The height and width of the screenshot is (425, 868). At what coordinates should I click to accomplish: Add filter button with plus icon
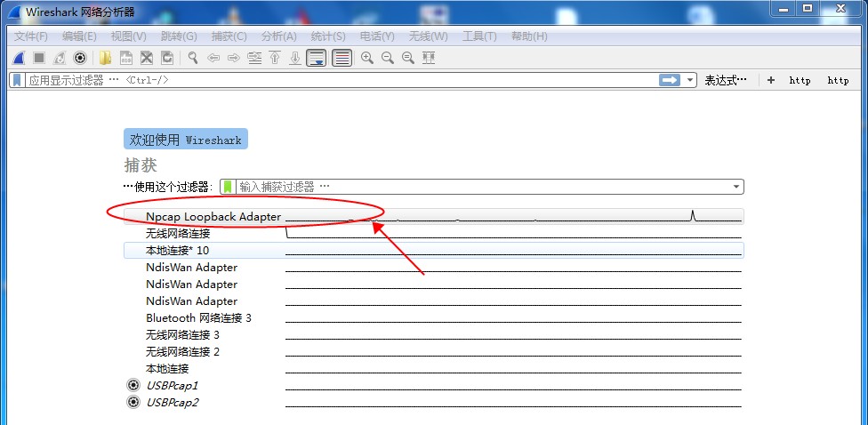[770, 80]
